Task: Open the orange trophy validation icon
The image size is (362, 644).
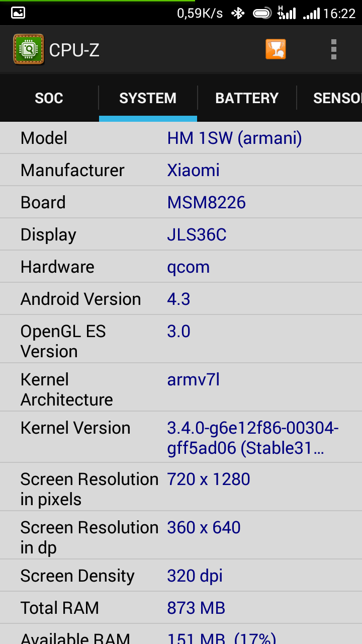Action: [x=276, y=49]
